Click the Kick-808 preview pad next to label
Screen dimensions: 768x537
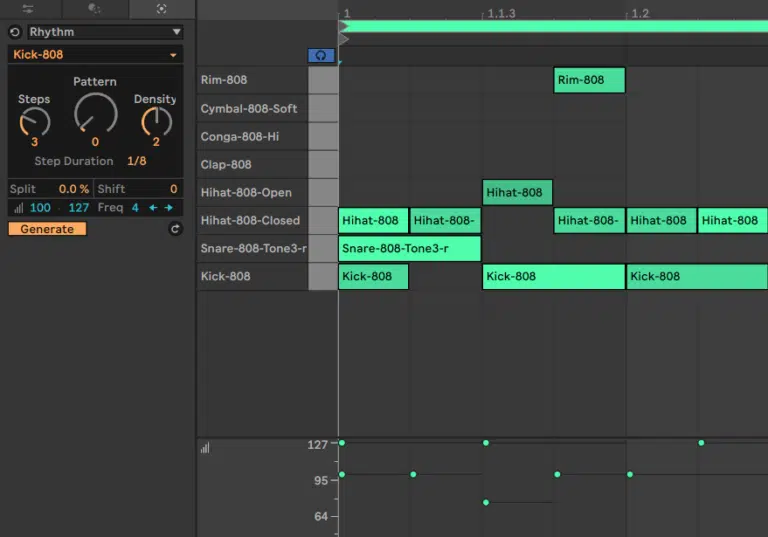click(323, 276)
